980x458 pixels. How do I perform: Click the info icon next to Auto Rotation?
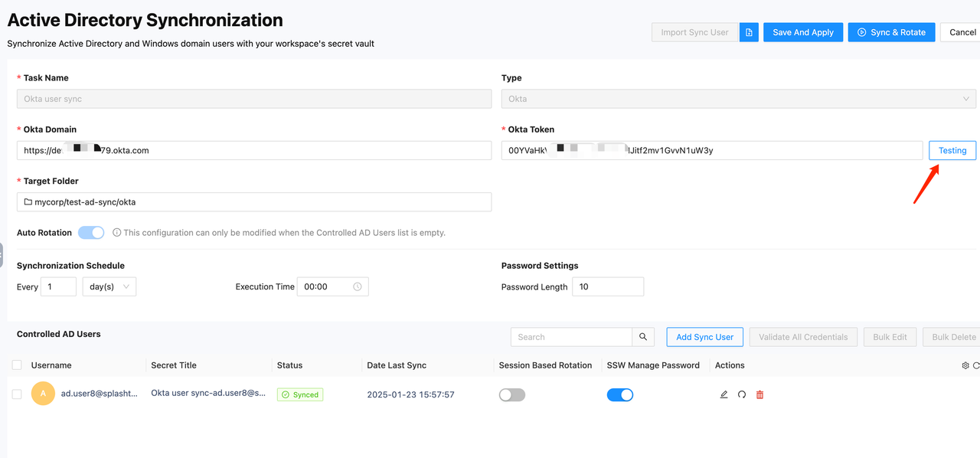[x=117, y=232]
